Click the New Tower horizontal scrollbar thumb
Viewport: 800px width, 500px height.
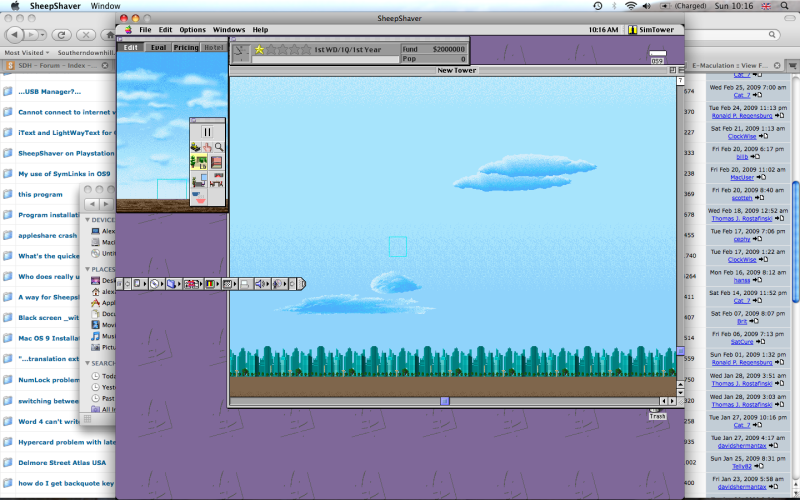click(445, 401)
